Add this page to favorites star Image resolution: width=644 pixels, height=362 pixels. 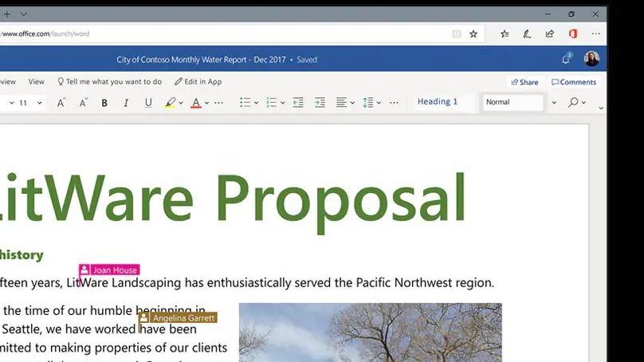pyautogui.click(x=473, y=34)
